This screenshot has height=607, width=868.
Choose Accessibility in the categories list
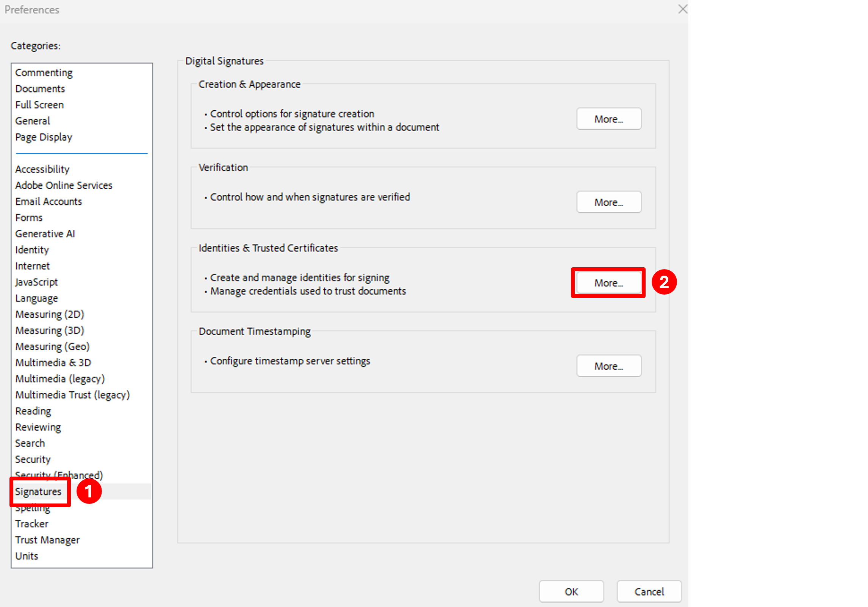(x=42, y=169)
